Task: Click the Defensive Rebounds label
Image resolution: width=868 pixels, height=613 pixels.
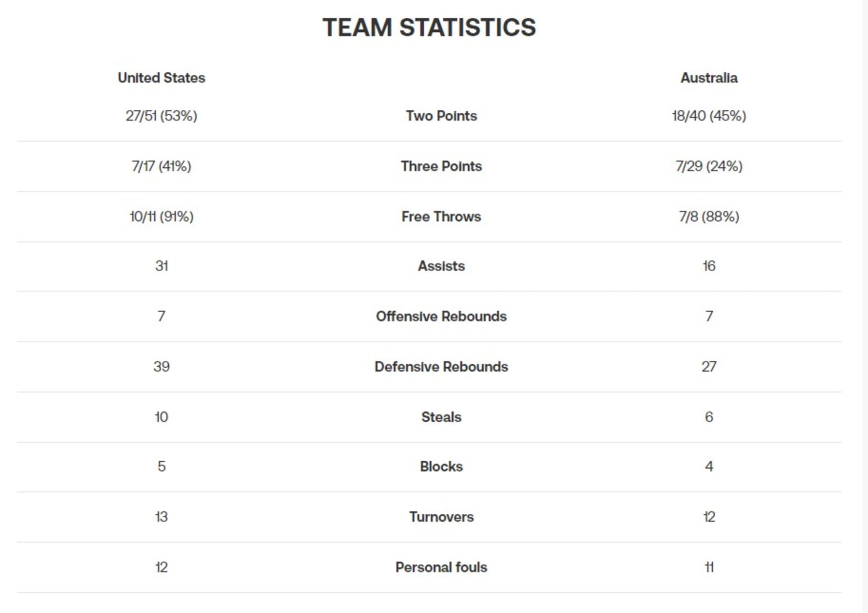Action: coord(441,367)
